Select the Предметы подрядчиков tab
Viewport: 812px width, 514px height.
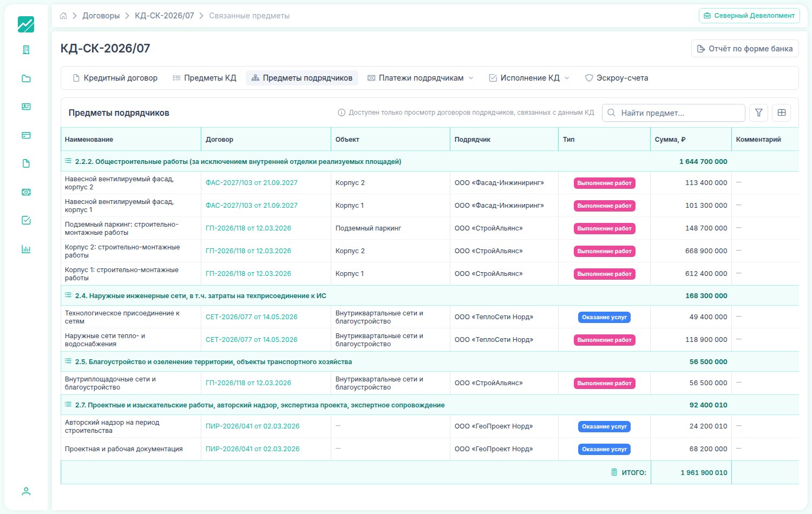[x=302, y=78]
